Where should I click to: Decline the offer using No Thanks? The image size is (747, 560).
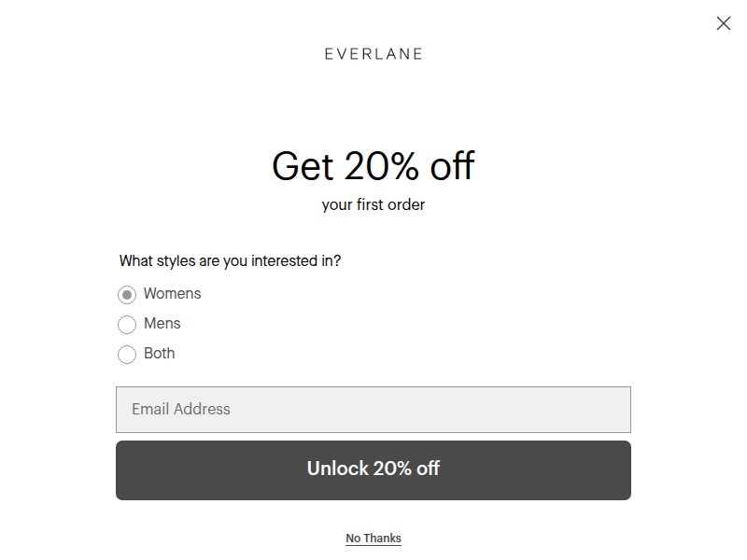(x=373, y=538)
